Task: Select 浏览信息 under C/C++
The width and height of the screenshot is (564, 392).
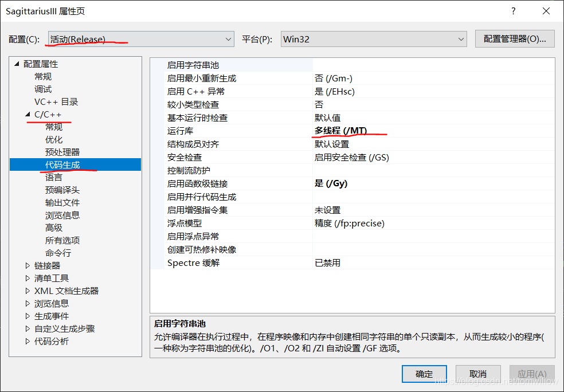Action: tap(62, 215)
